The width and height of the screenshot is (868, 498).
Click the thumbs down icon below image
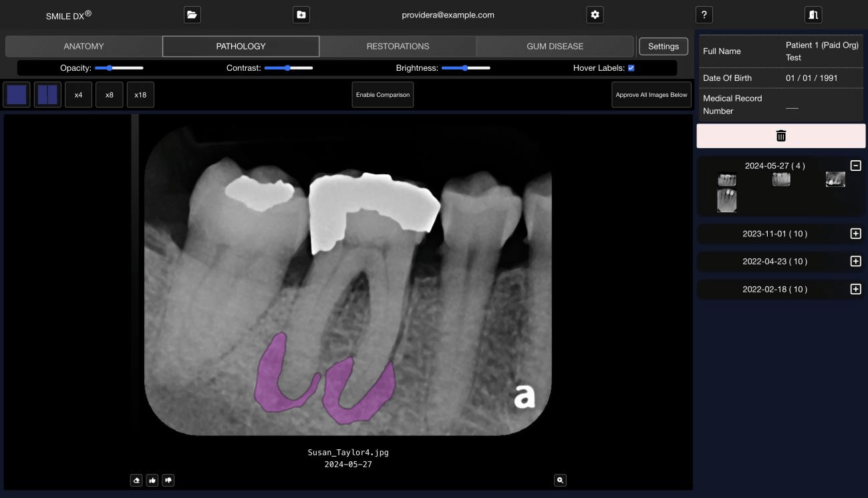tap(168, 480)
